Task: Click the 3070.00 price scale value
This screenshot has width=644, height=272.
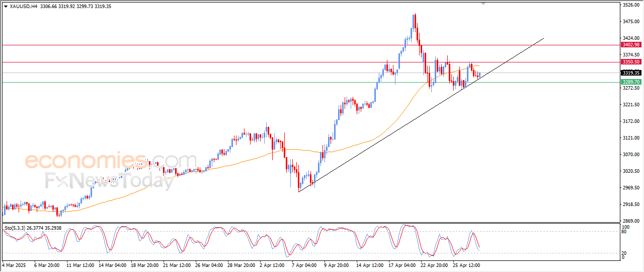Action: 631,155
